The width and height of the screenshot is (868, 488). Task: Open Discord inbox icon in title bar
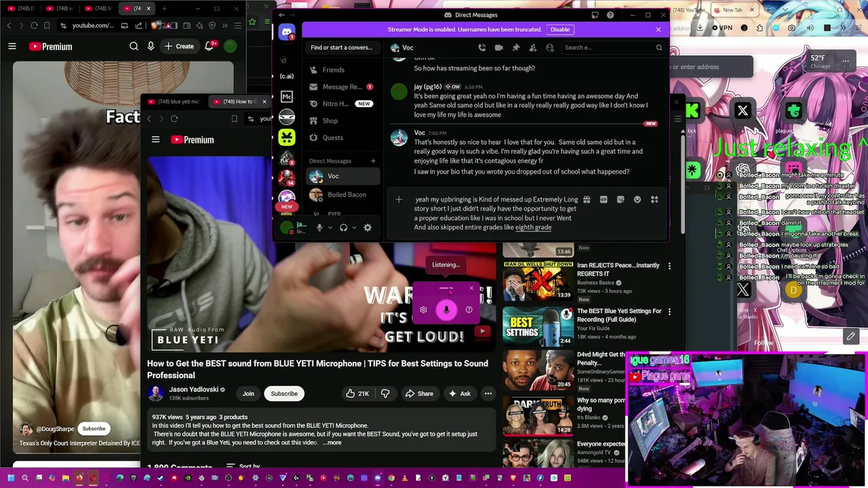[595, 15]
